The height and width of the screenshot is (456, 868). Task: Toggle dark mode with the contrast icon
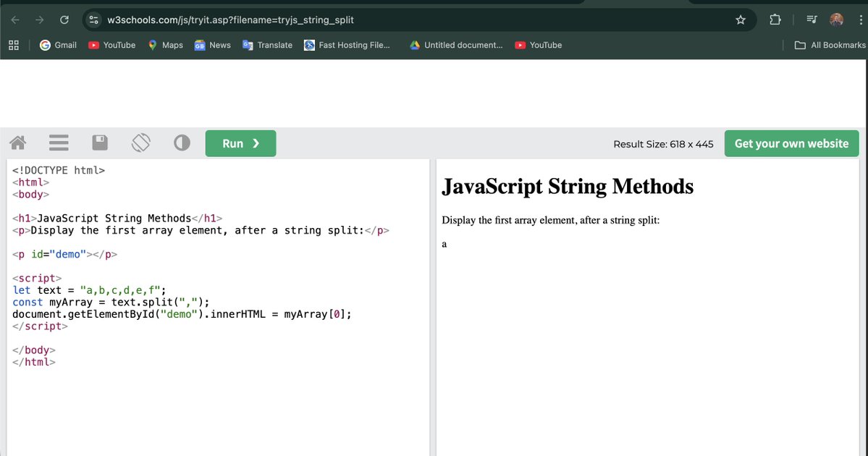(182, 142)
